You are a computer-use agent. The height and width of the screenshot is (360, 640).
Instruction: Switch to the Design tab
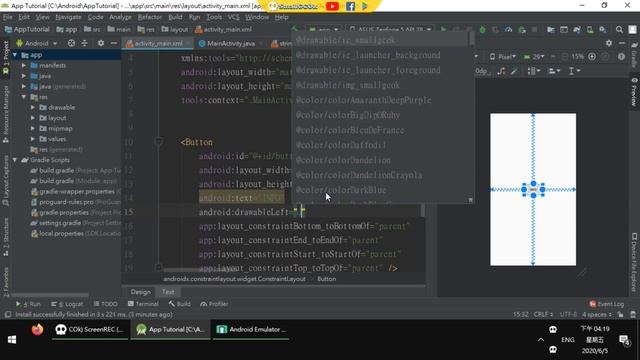tap(140, 292)
